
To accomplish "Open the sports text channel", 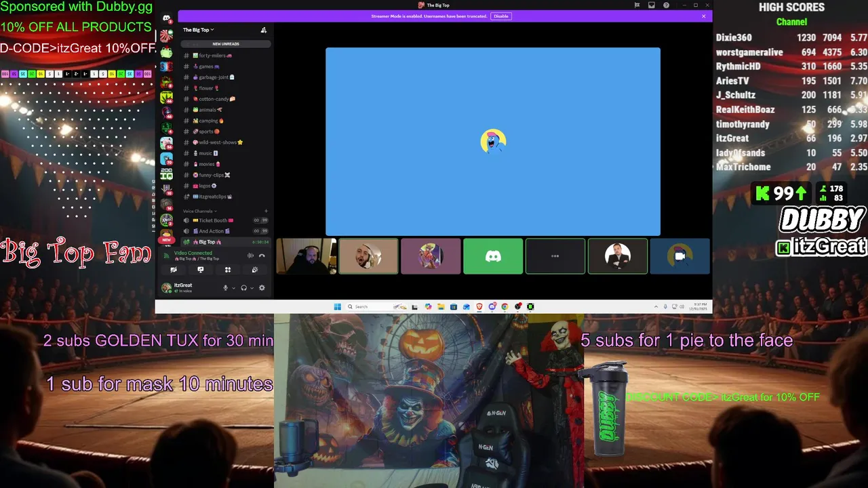I will pos(226,131).
